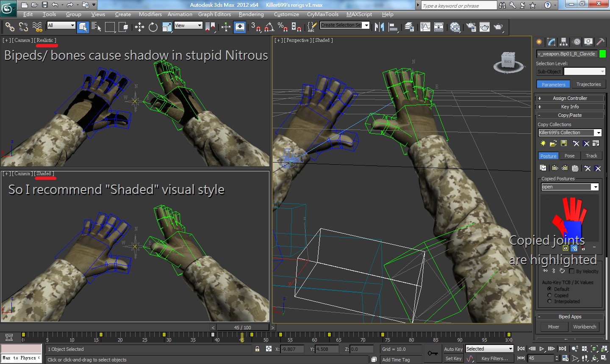
Task: Open the Curve Editor from toolbar
Action: (x=425, y=27)
